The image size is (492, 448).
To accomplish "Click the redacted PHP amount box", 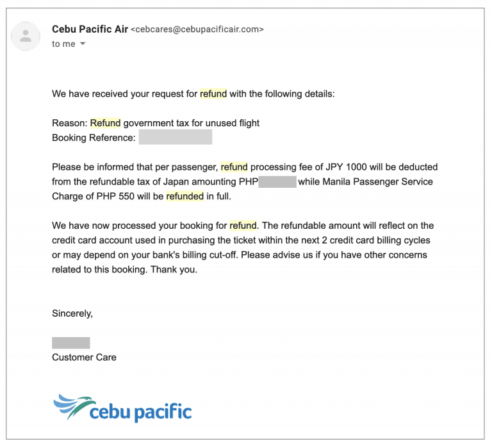I will click(277, 182).
